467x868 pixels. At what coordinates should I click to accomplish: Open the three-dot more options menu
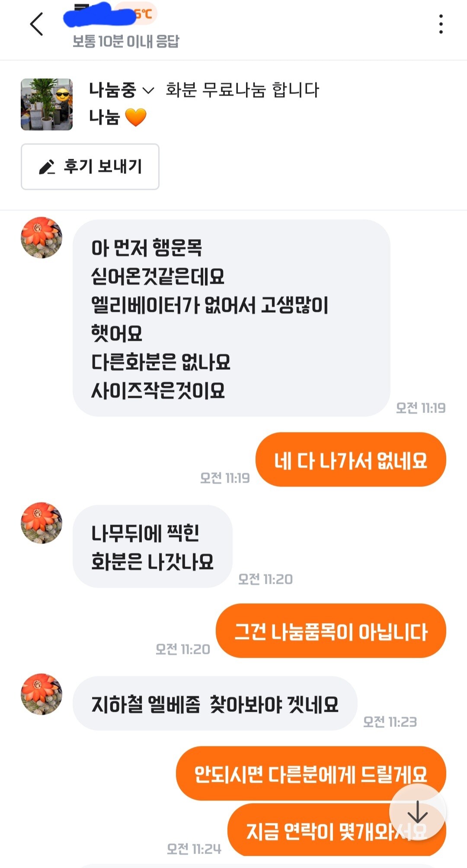click(x=441, y=24)
